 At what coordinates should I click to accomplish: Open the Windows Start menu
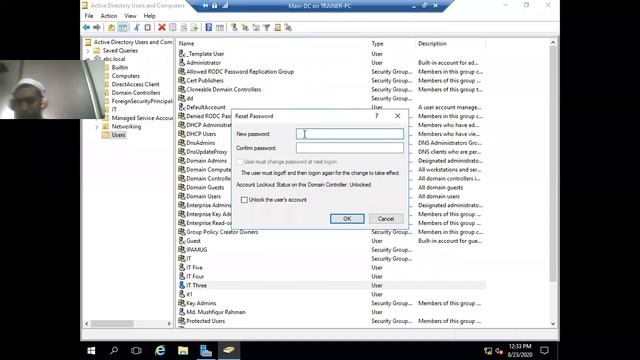click(x=91, y=351)
